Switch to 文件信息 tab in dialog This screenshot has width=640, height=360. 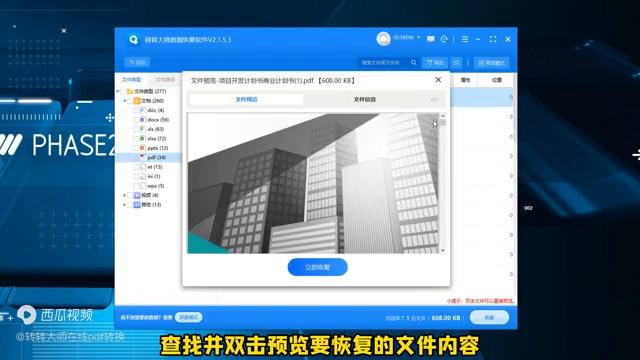click(x=364, y=99)
